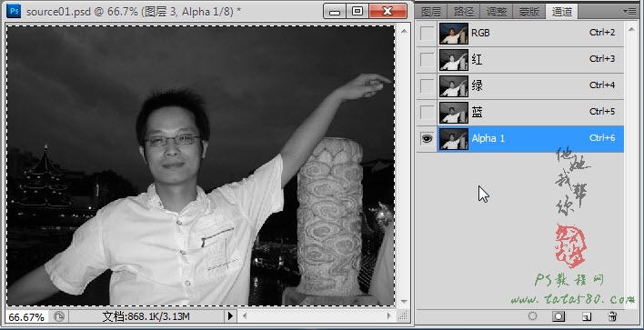This screenshot has height=330, width=644.
Task: Toggle visibility of RGB channel
Action: pos(428,34)
